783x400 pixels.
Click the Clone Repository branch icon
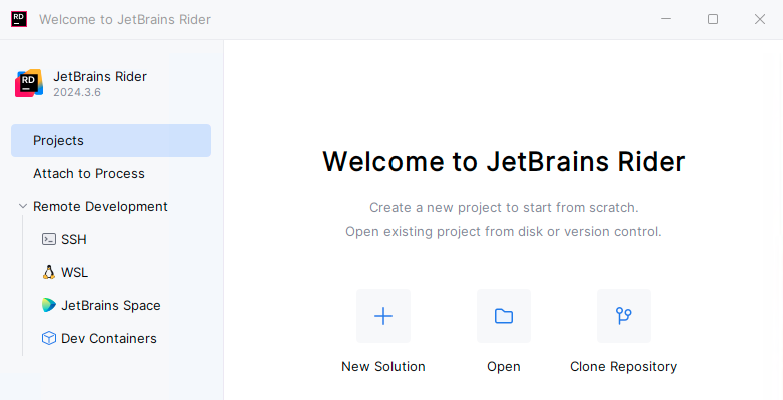coord(624,316)
